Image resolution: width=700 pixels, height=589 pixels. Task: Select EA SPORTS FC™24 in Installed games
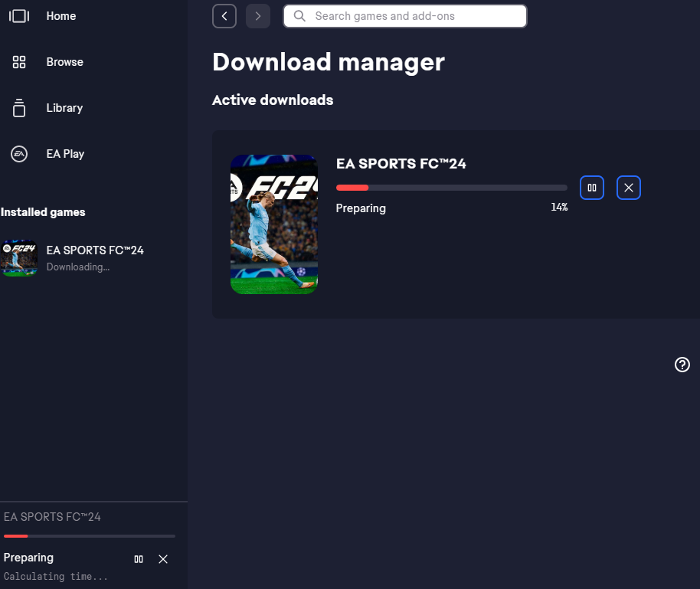[x=95, y=250]
